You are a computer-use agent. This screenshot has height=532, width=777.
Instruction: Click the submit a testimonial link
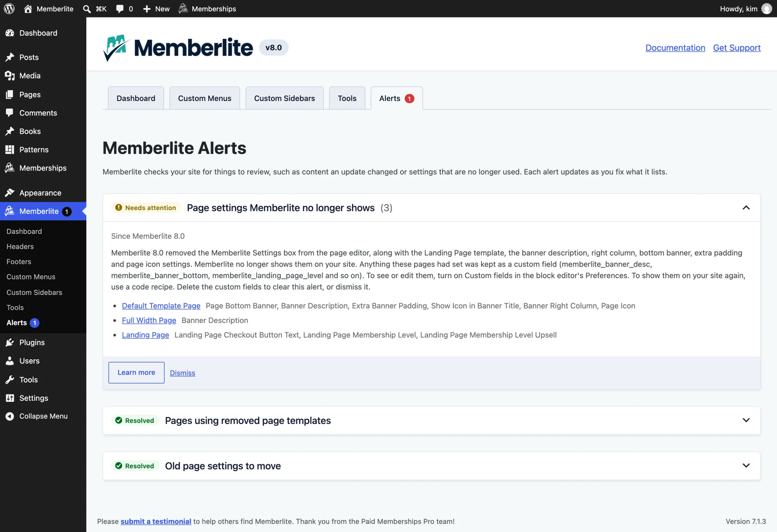point(156,522)
